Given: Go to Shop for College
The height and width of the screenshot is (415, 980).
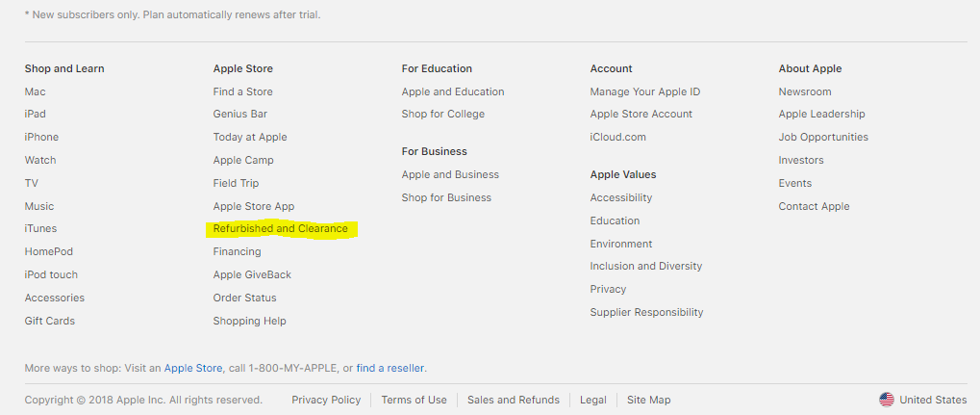Looking at the screenshot, I should tap(443, 114).
